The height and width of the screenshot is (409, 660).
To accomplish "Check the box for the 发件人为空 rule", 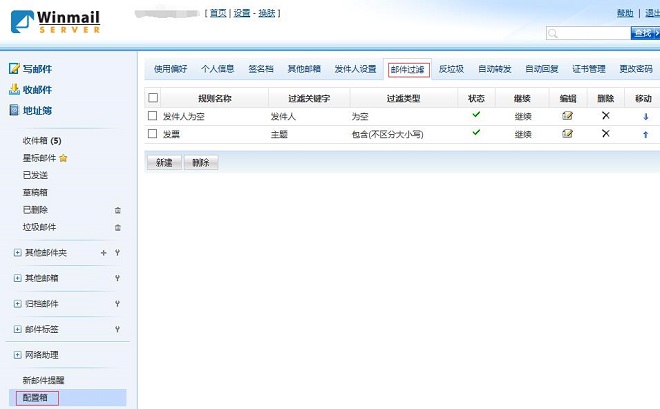I will [152, 116].
